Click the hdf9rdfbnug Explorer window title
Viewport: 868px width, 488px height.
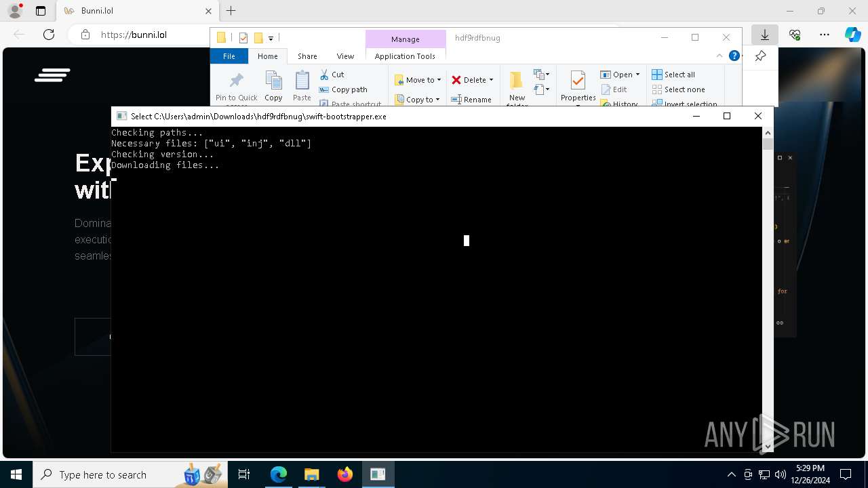coord(477,38)
